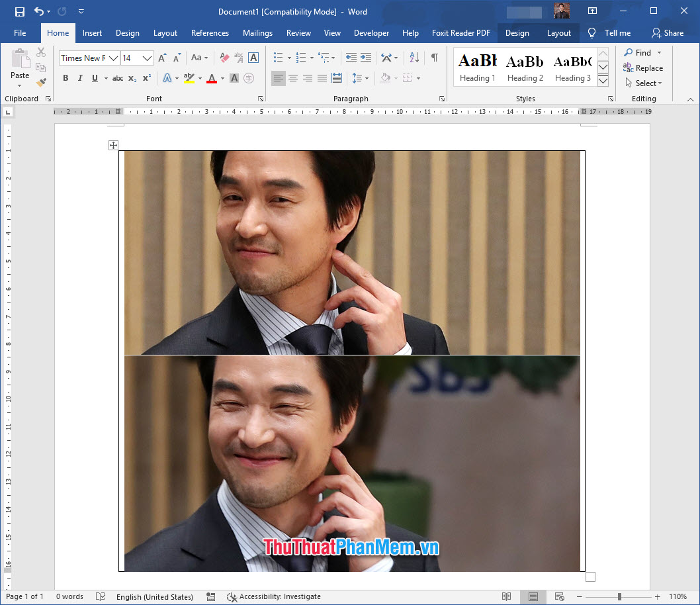Click the zoom slider in status bar
700x605 pixels.
[x=619, y=596]
